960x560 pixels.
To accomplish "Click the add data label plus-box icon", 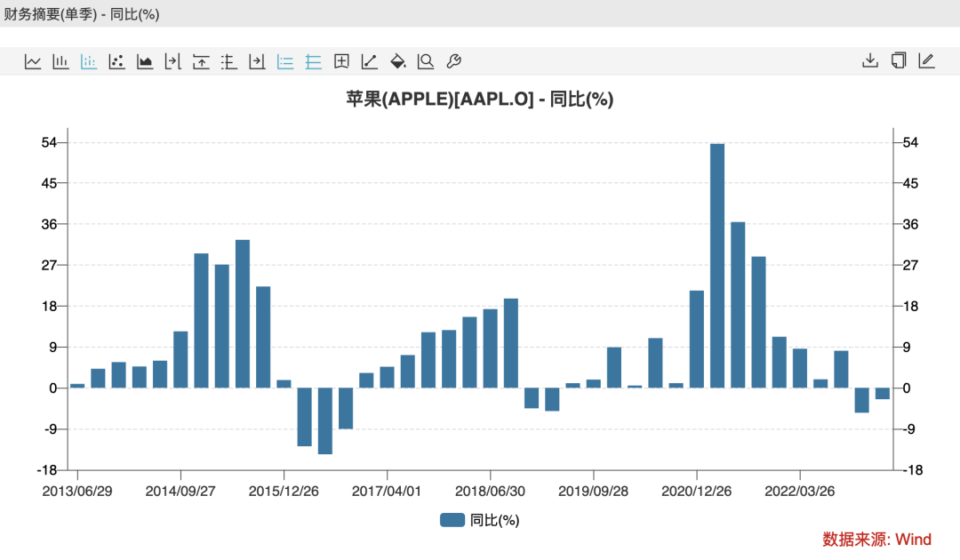I will click(341, 61).
